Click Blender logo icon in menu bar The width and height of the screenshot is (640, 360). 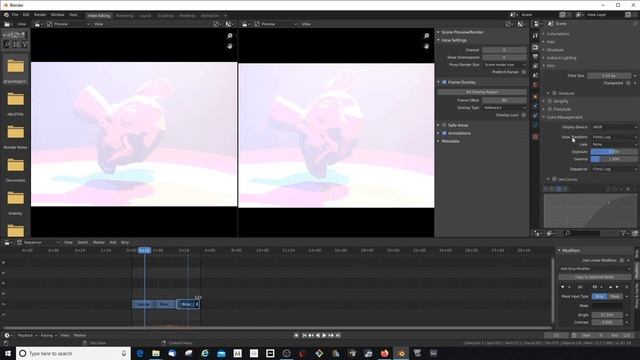pos(6,15)
